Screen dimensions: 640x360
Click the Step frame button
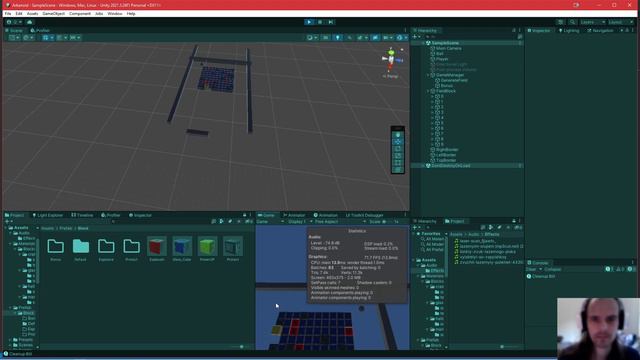tap(331, 22)
